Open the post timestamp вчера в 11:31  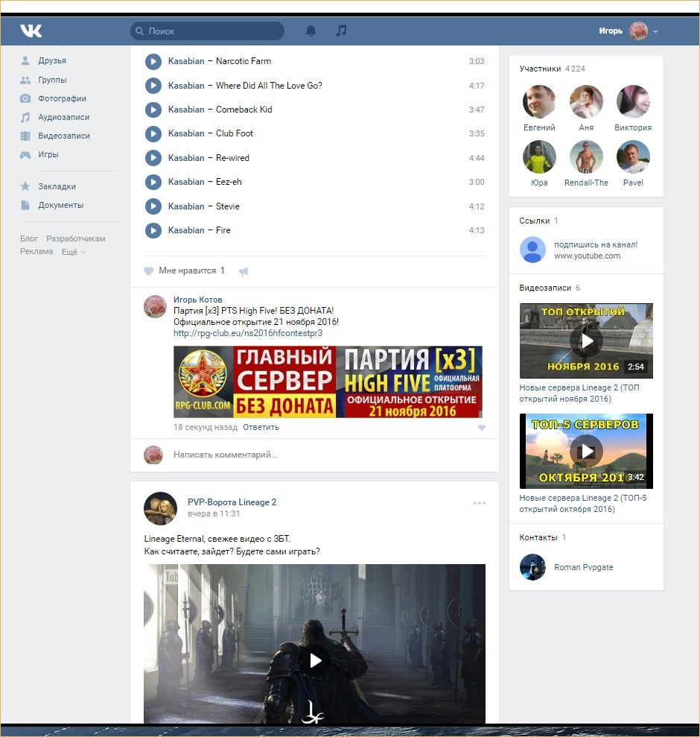tap(214, 513)
